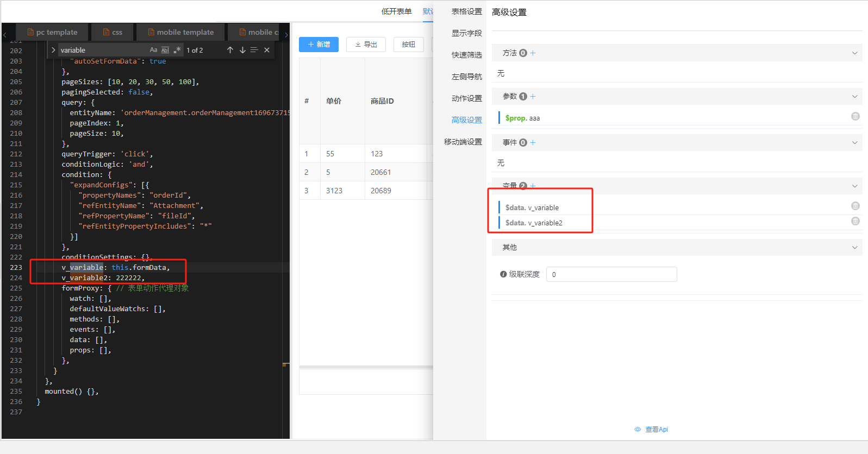
Task: Add a new event with plus icon
Action: pyautogui.click(x=533, y=142)
